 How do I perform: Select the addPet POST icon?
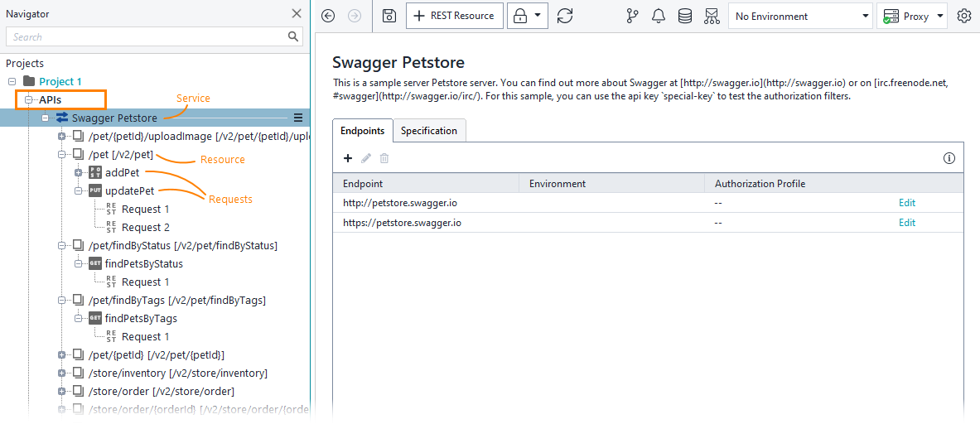pyautogui.click(x=95, y=172)
